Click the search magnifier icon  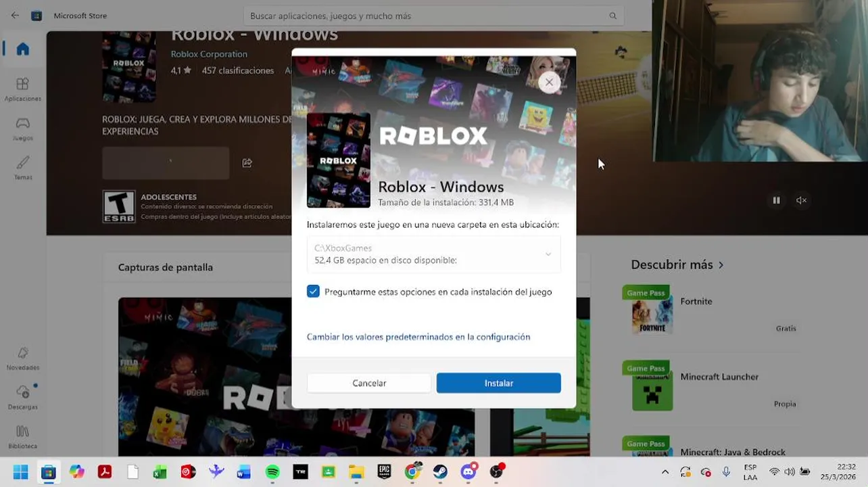[612, 16]
